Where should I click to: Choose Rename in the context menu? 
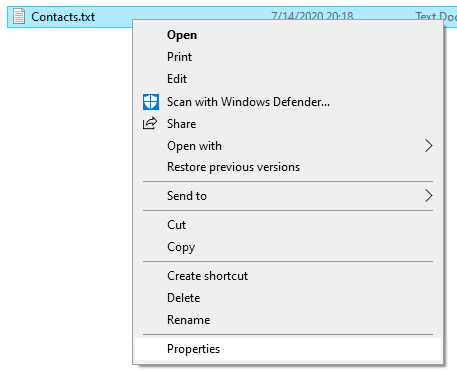[288, 320]
